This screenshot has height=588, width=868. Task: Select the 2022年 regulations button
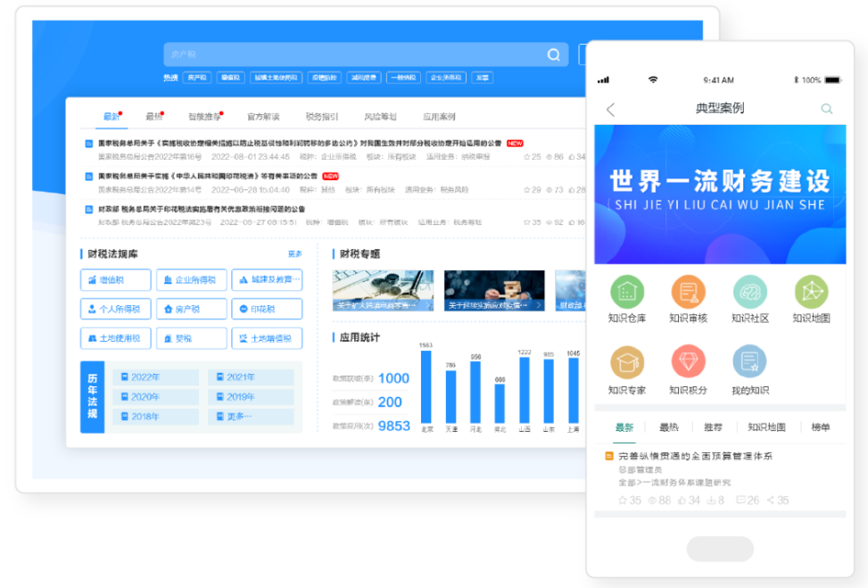coord(155,377)
